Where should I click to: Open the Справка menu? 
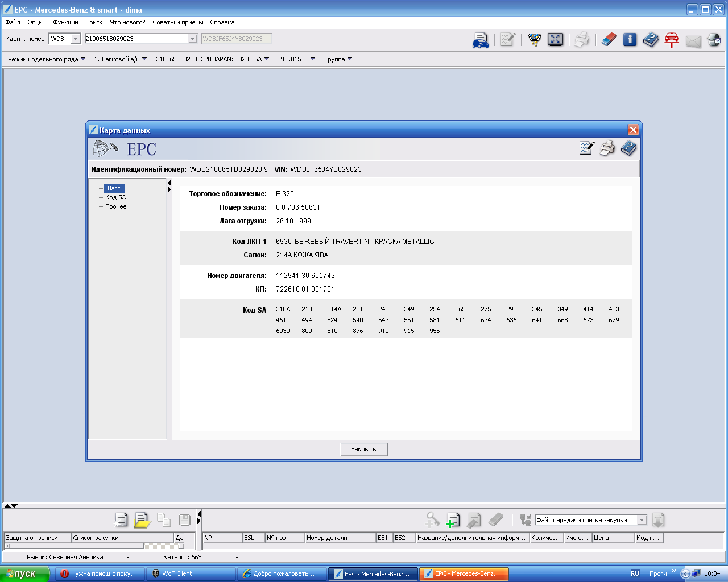pos(222,22)
